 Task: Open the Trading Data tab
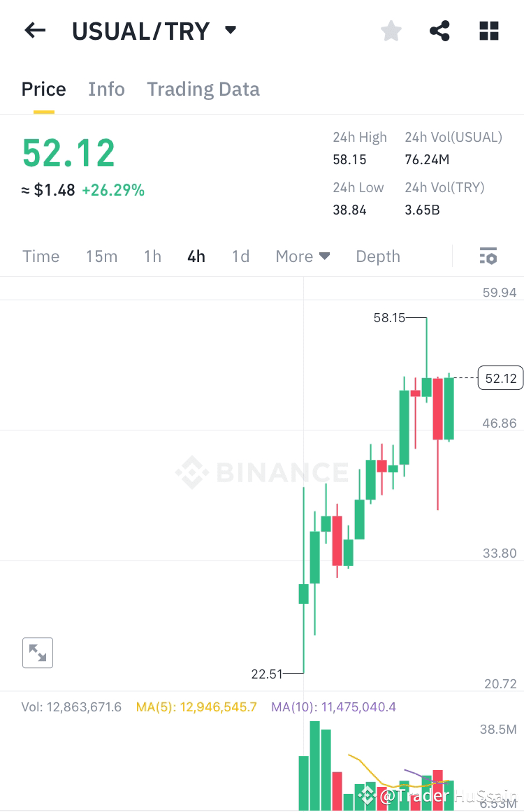tap(203, 89)
